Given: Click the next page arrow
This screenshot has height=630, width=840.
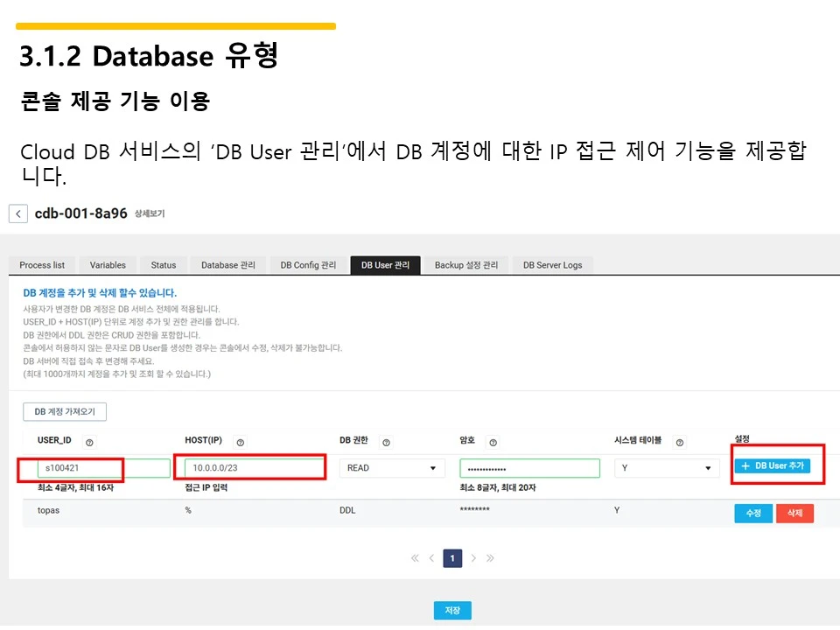Looking at the screenshot, I should click(x=473, y=557).
